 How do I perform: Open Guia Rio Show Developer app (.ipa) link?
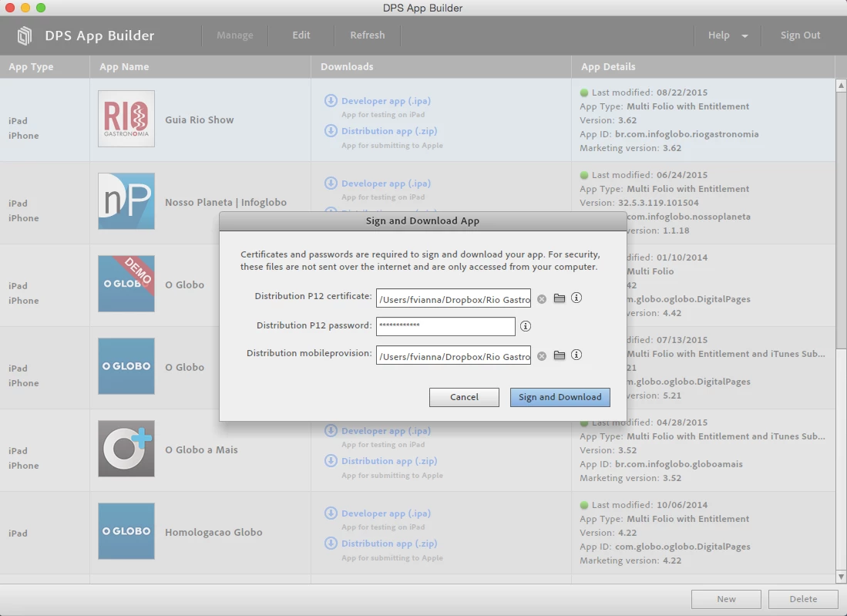click(x=385, y=101)
